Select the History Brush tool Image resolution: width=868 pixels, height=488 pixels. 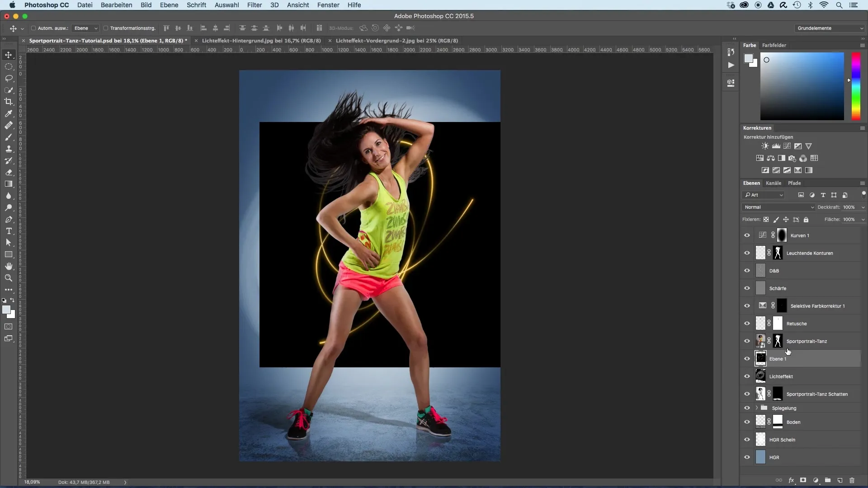click(x=9, y=160)
